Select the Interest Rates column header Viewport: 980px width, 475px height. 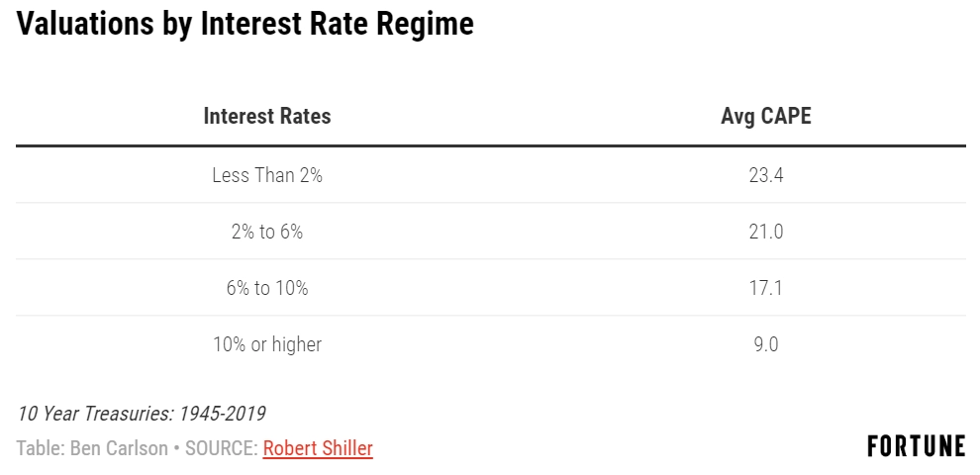[x=267, y=116]
